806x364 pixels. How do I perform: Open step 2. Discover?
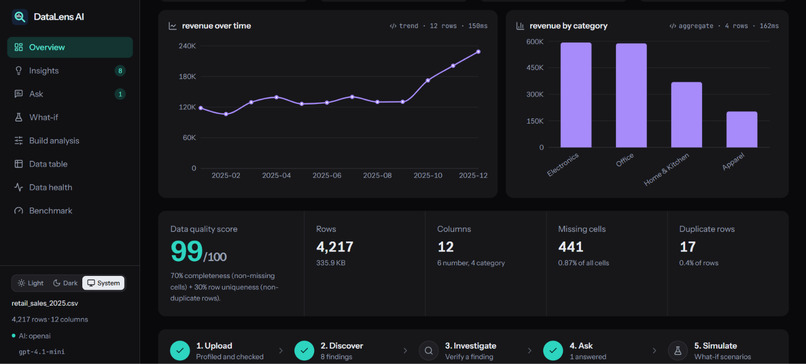(329, 351)
